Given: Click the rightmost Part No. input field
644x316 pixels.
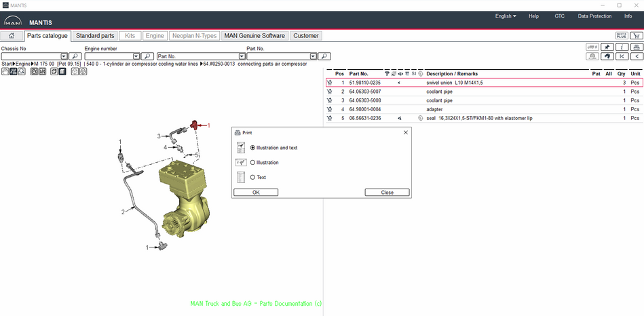Looking at the screenshot, I should point(278,56).
